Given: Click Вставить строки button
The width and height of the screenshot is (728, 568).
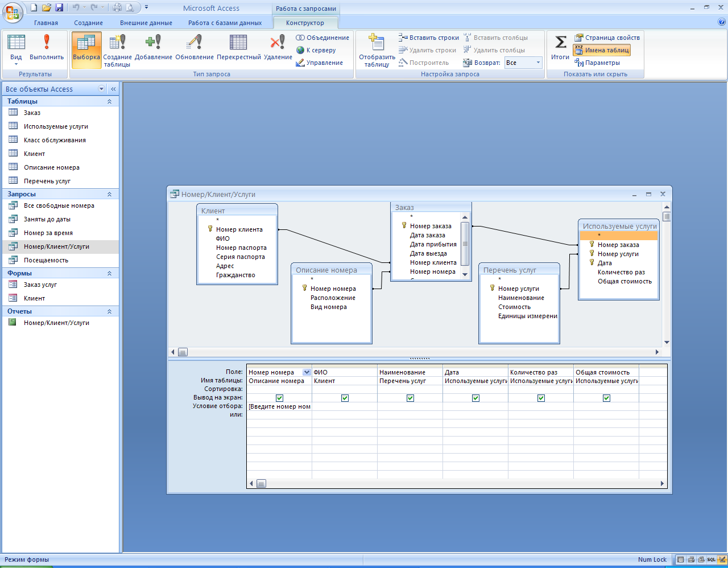Looking at the screenshot, I should click(429, 38).
